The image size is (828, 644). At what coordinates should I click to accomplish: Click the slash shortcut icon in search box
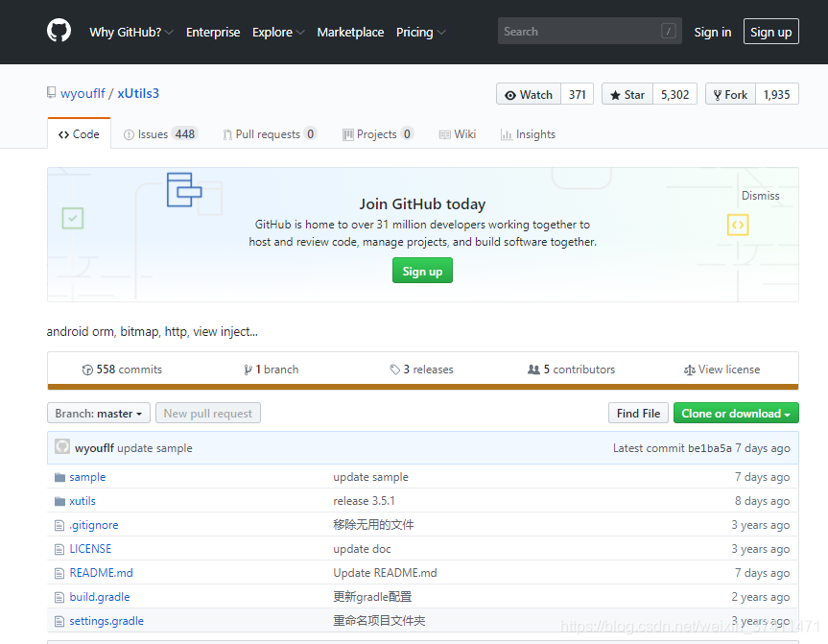(x=668, y=31)
